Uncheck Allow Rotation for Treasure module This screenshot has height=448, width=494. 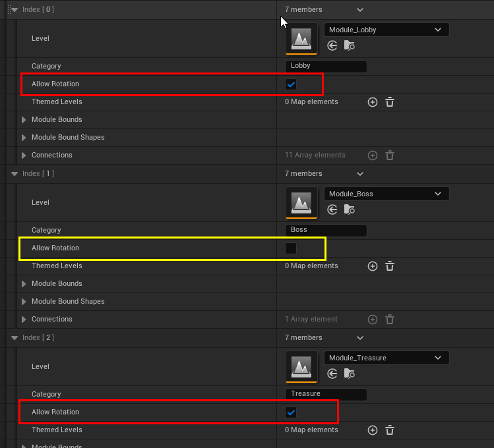[x=291, y=412]
